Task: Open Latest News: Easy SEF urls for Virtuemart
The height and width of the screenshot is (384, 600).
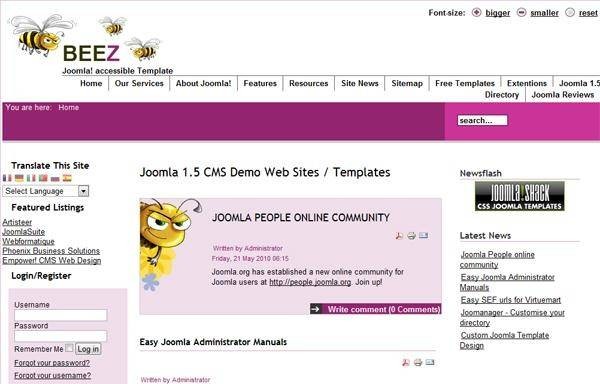Action: click(x=511, y=300)
